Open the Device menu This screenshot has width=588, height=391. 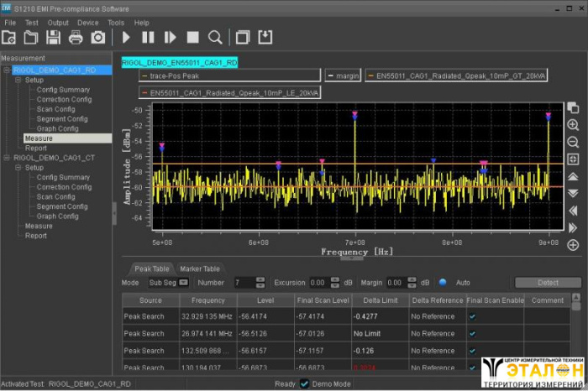coord(87,23)
